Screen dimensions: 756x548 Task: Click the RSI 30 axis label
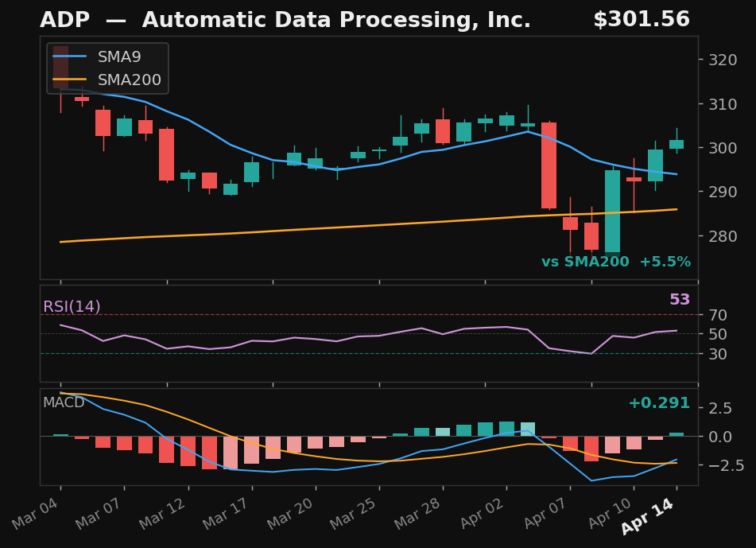[718, 354]
